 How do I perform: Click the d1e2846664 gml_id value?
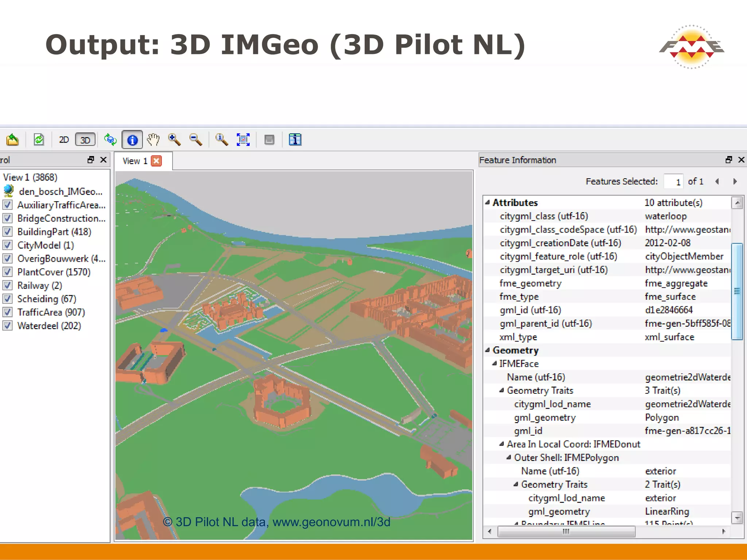(x=669, y=310)
